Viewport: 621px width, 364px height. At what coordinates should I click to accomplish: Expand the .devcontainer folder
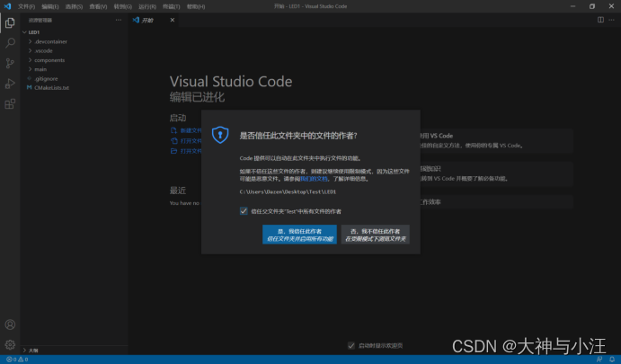coord(30,41)
